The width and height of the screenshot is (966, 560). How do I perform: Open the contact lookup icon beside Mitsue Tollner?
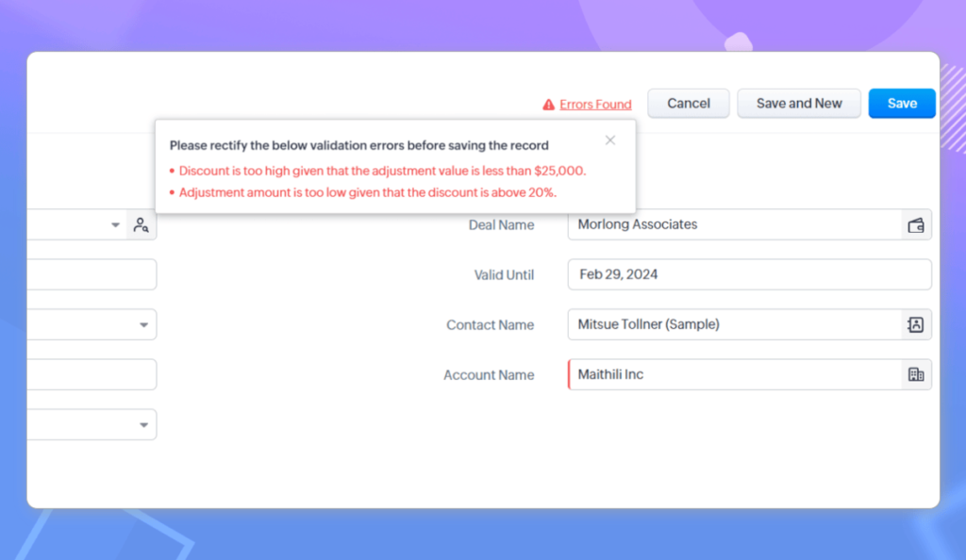point(914,324)
